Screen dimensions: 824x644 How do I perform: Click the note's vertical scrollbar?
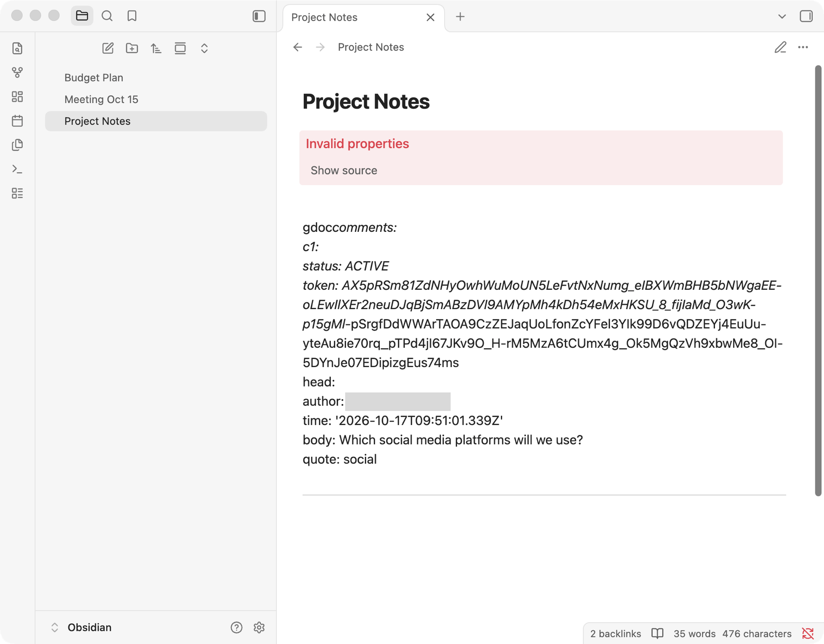tap(818, 281)
